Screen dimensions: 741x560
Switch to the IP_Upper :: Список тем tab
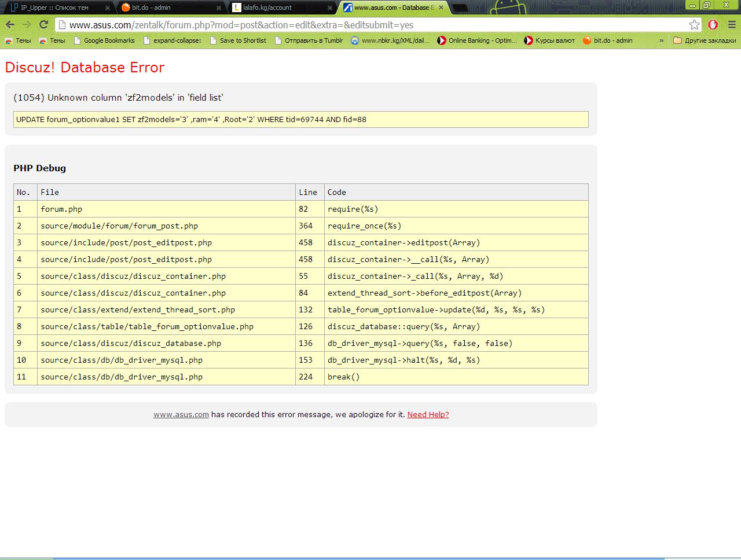click(58, 8)
